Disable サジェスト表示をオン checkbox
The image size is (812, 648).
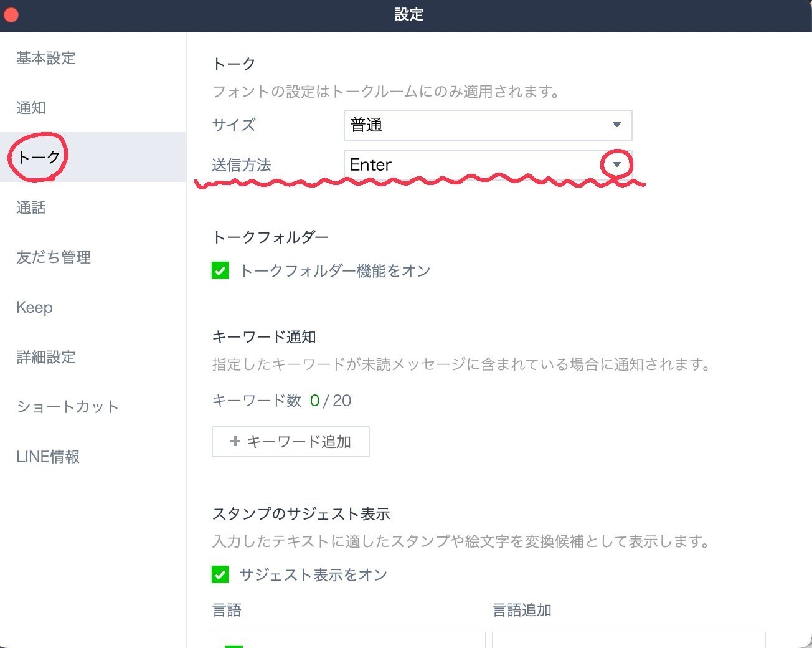tap(220, 574)
